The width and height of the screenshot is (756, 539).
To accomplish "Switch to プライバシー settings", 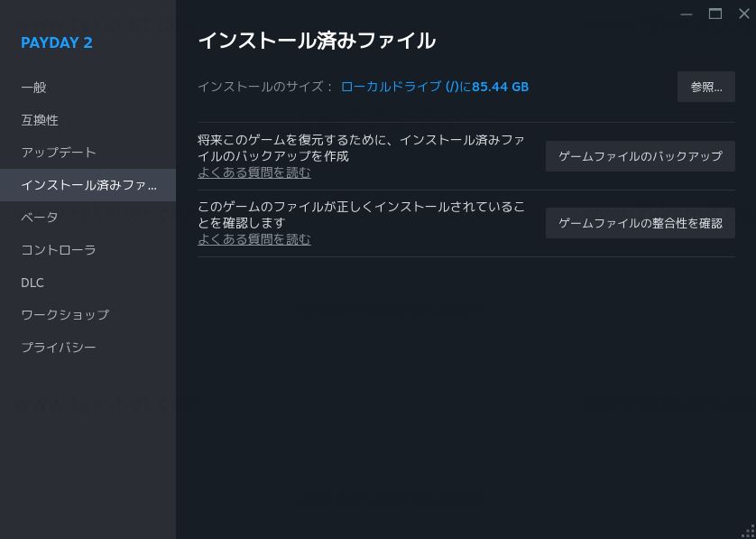I will (88, 347).
